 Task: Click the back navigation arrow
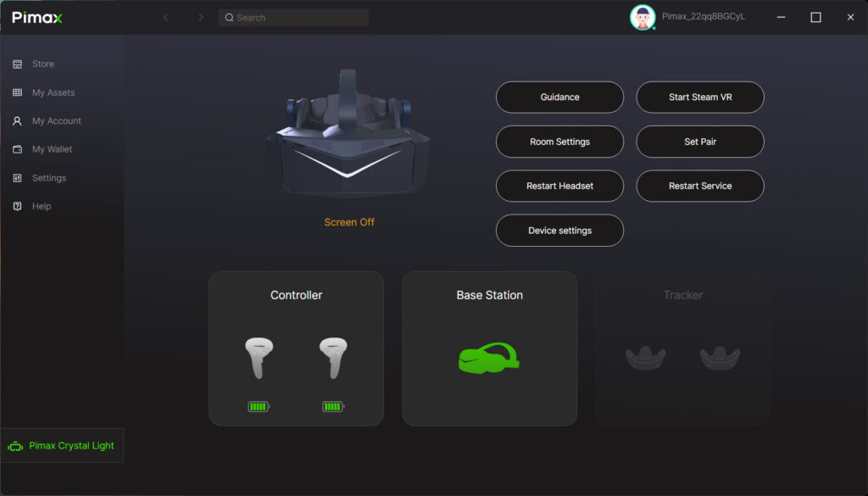(x=165, y=17)
